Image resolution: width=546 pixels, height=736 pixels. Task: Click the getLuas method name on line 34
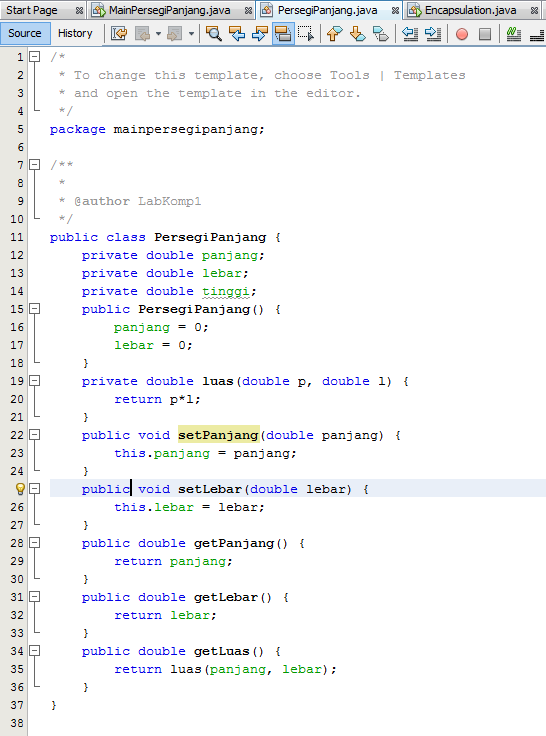click(222, 651)
